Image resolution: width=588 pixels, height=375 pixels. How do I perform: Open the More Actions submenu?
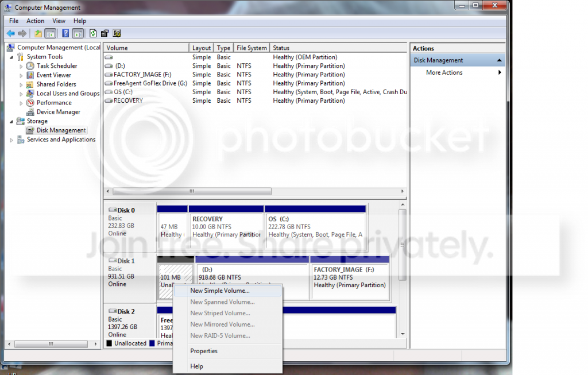(458, 72)
